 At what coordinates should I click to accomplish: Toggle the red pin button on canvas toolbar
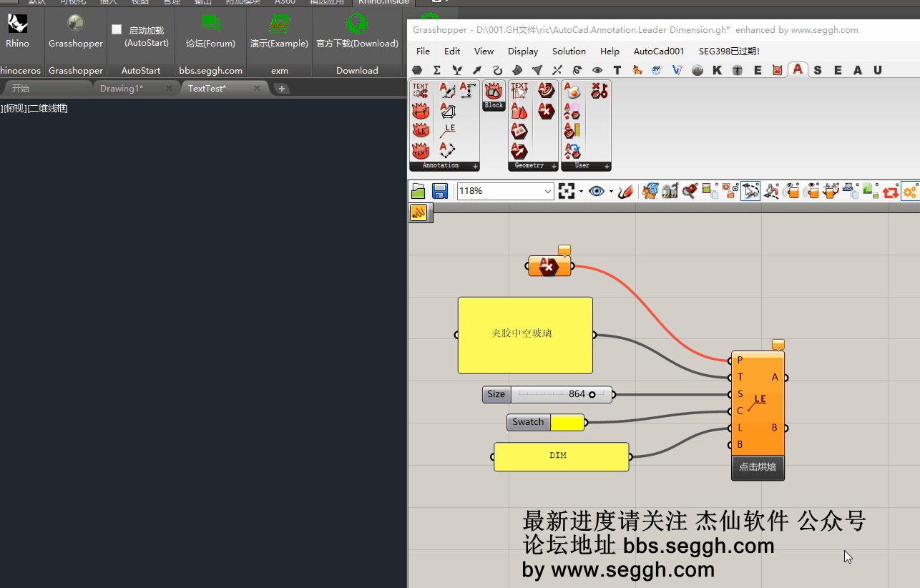[690, 191]
